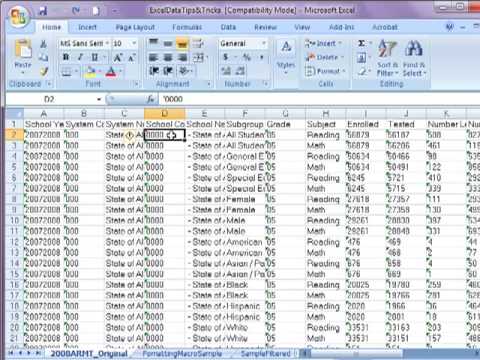Image resolution: width=480 pixels, height=360 pixels.
Task: Apply cell borders
Action: 66,71
